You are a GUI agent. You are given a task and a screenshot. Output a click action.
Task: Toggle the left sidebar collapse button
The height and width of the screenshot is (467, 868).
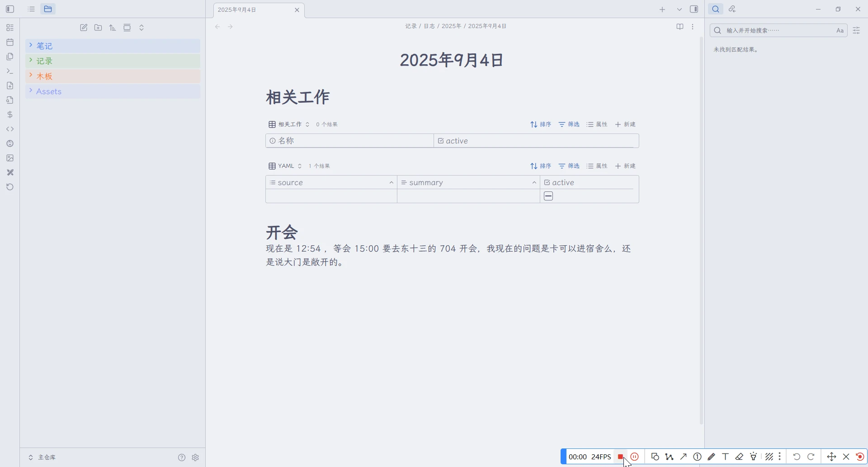(x=10, y=9)
